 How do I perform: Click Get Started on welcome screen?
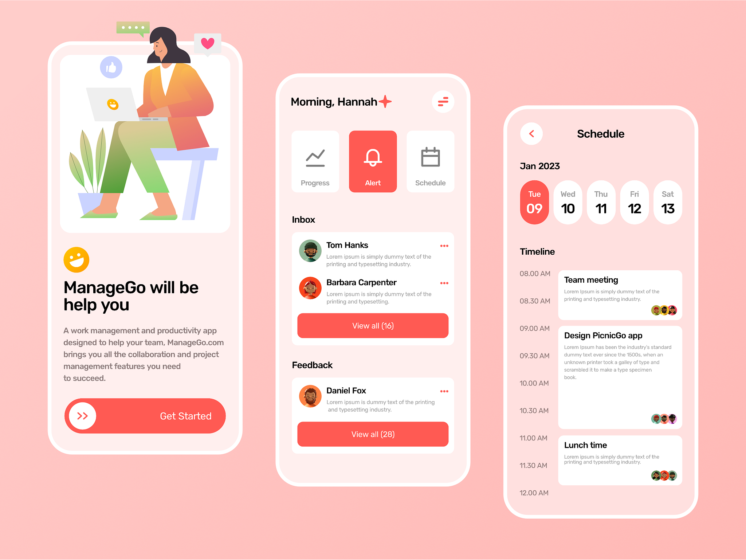pyautogui.click(x=145, y=416)
